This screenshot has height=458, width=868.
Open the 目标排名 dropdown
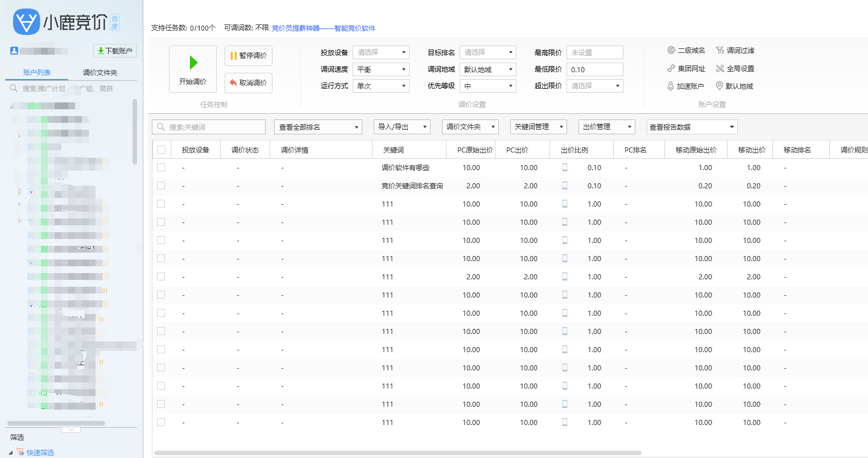[488, 52]
